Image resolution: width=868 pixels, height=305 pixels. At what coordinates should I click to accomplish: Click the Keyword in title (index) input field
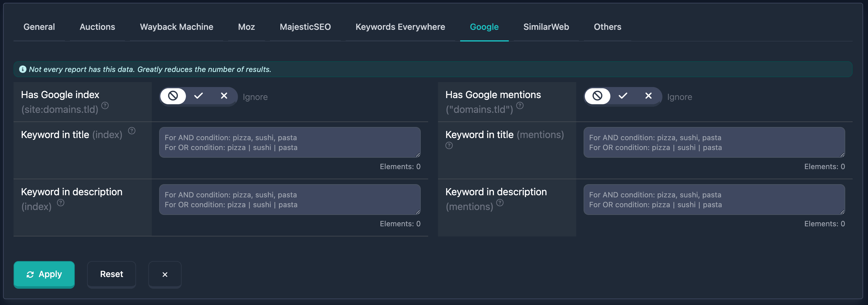(x=290, y=142)
